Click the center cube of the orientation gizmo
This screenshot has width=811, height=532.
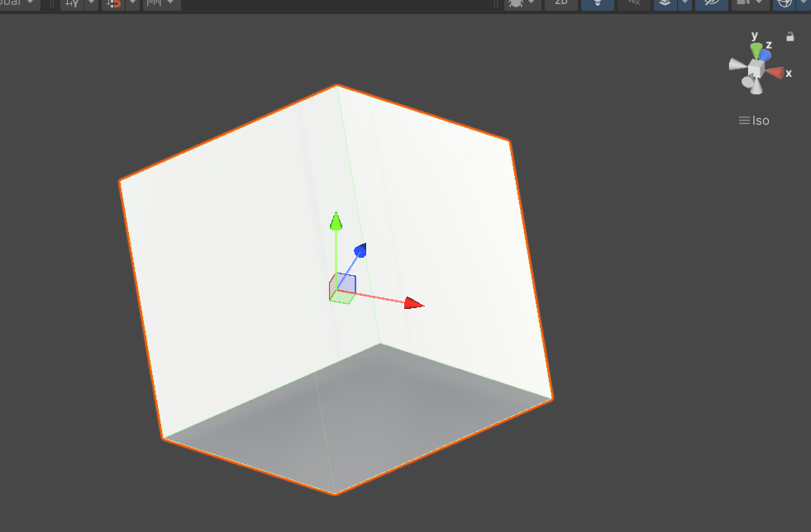tap(755, 69)
